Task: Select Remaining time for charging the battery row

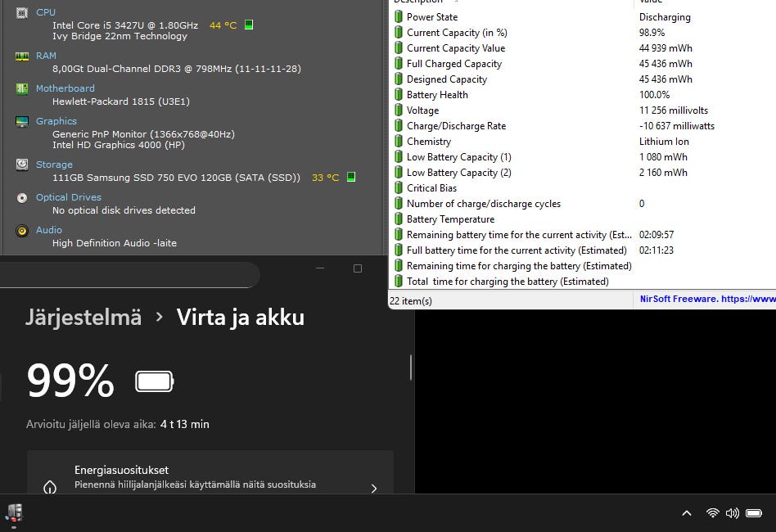Action: 582,266
